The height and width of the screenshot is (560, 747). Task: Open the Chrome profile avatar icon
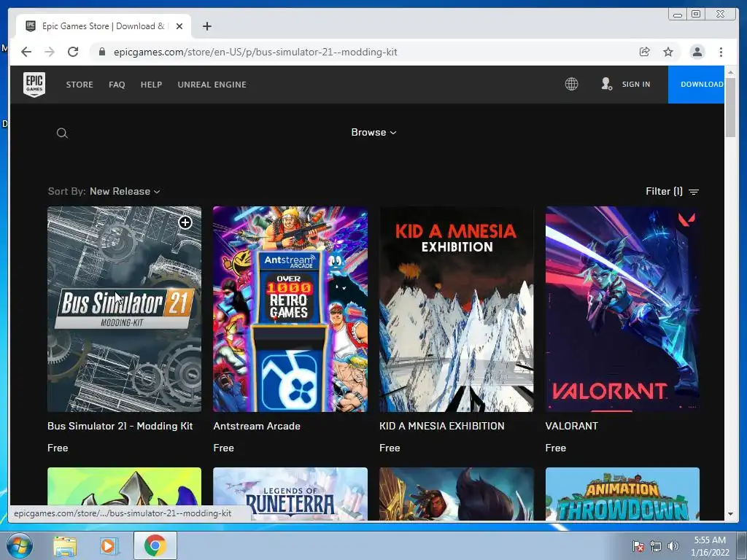[x=697, y=52]
